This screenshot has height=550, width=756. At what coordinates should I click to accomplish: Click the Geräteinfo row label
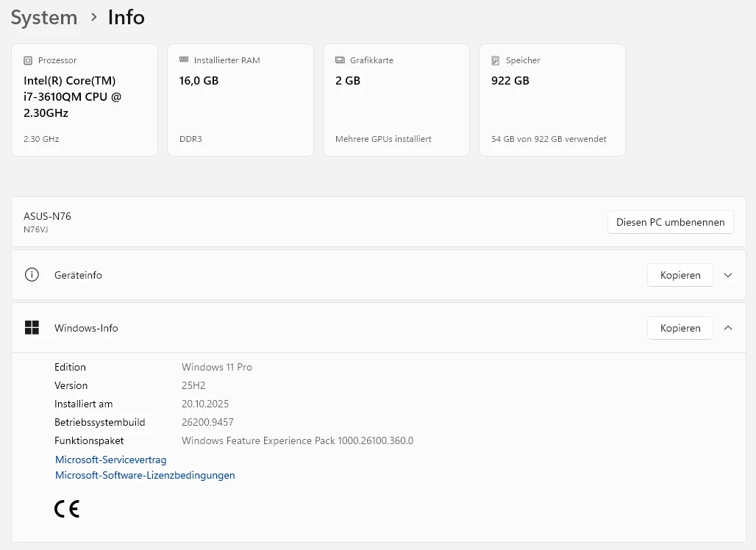pos(78,275)
